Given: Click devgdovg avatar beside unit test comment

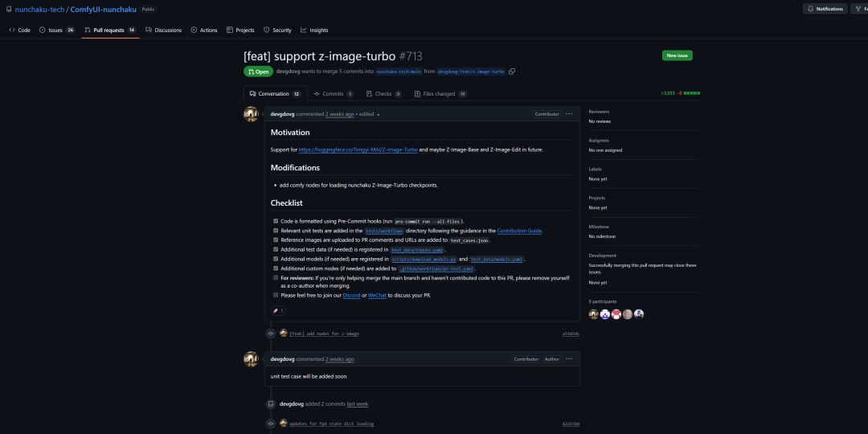Looking at the screenshot, I should [x=251, y=359].
